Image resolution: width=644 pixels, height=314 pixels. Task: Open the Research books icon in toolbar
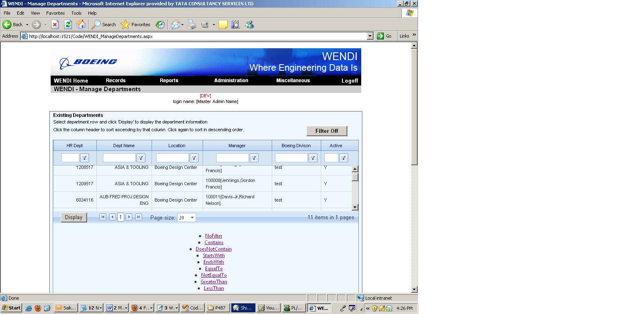pyautogui.click(x=235, y=25)
